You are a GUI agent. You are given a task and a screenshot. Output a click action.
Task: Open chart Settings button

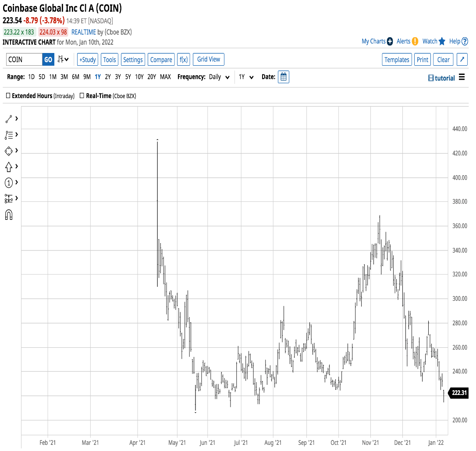pyautogui.click(x=133, y=60)
